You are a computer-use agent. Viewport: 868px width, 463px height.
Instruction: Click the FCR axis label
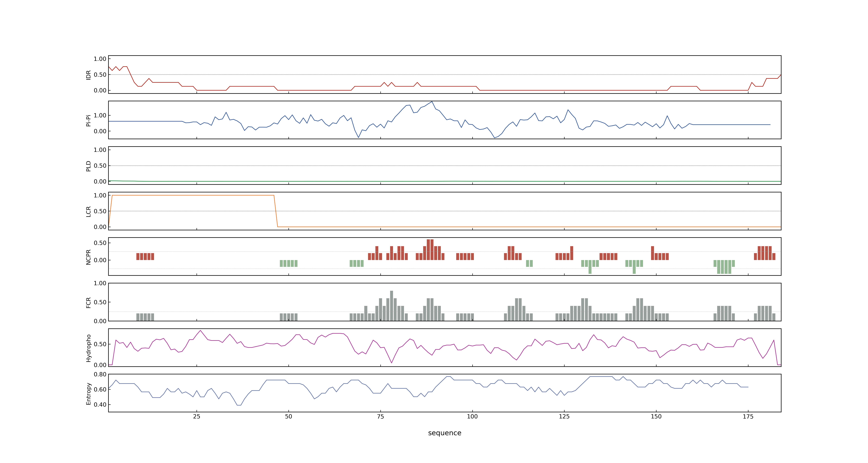point(88,302)
